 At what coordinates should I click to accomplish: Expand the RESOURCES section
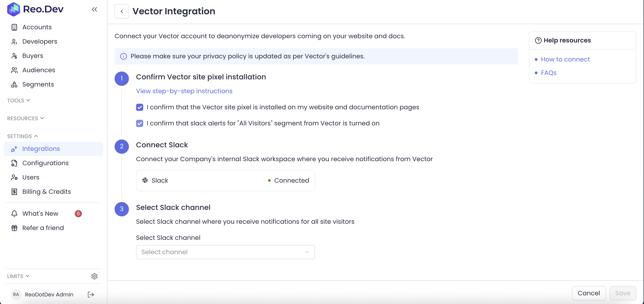point(26,118)
